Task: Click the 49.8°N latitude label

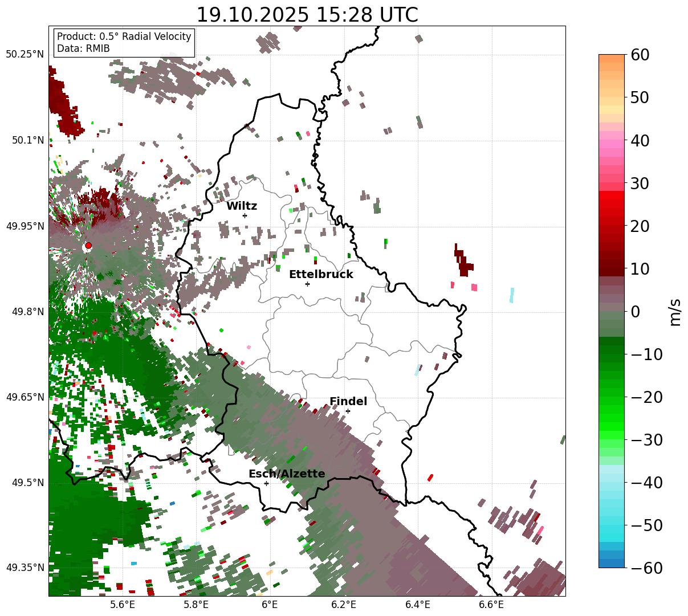Action: click(x=27, y=312)
